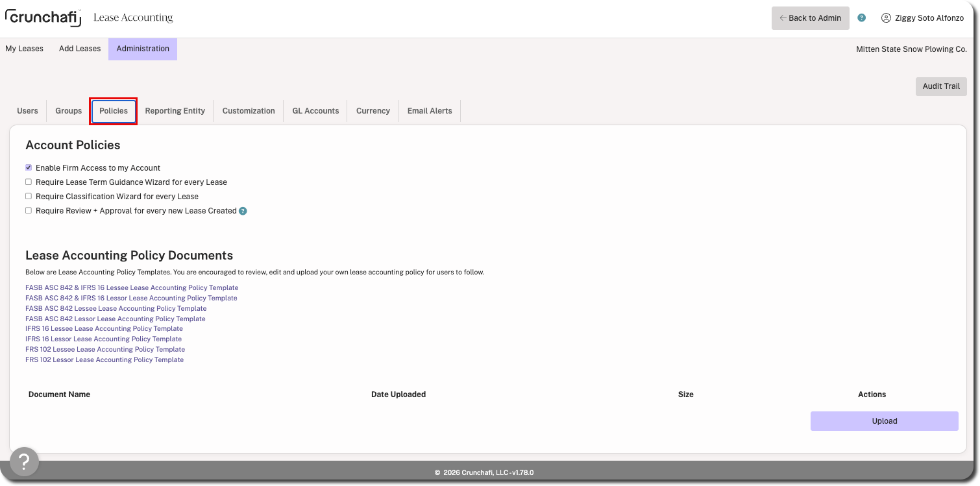980x486 pixels.
Task: Open FRS 102 Lessor Lease Accounting Policy Template
Action: pyautogui.click(x=104, y=359)
